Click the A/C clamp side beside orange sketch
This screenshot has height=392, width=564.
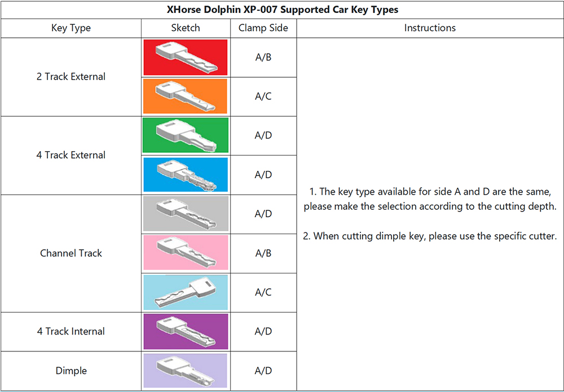tap(263, 96)
